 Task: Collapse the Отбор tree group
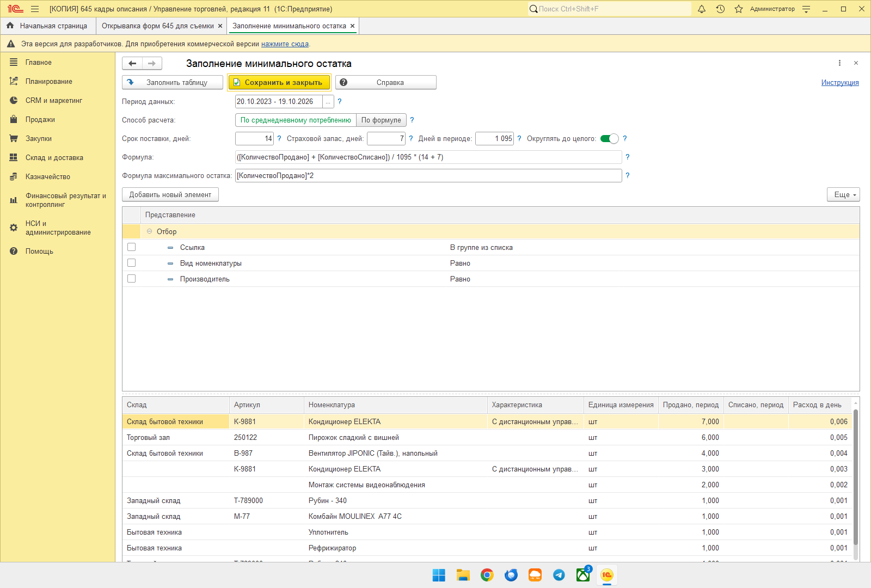(x=150, y=231)
